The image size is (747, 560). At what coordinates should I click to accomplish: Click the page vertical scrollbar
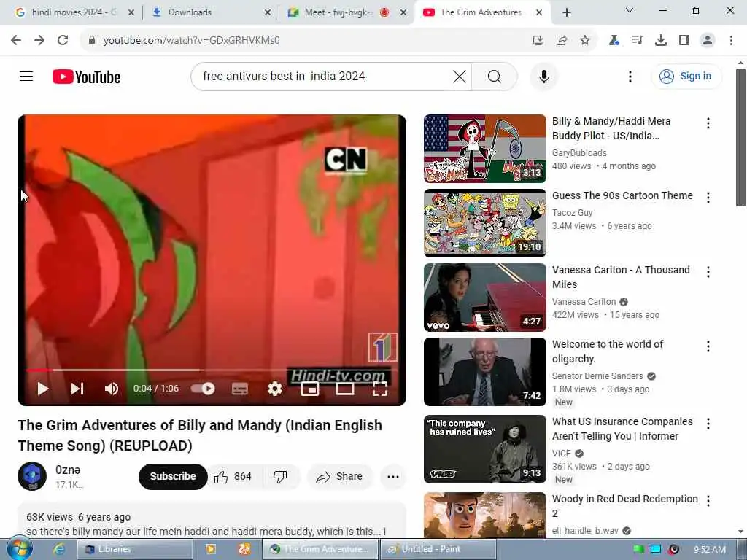point(740,137)
